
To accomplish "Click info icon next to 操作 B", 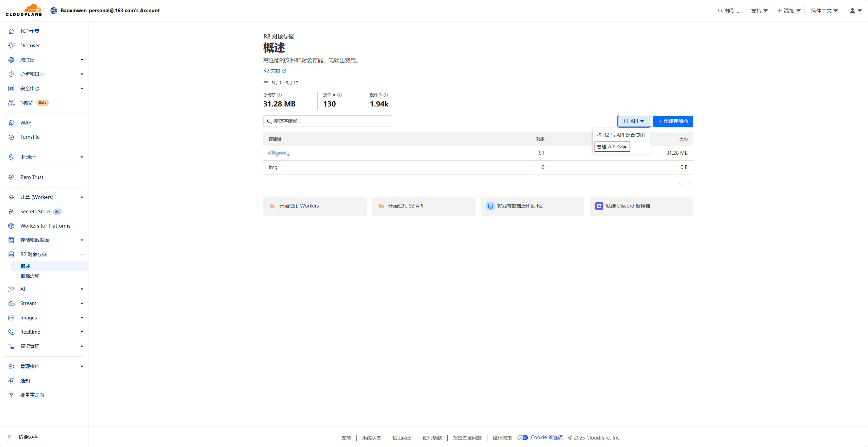I will point(386,95).
